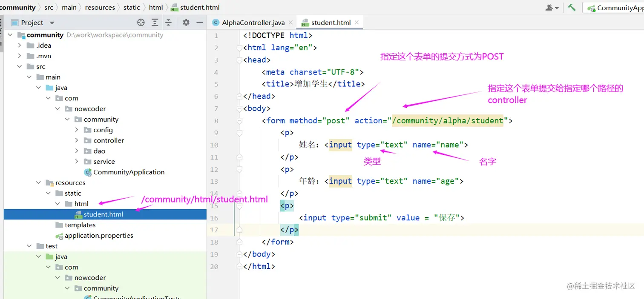The image size is (644, 299).
Task: Click the 'src' breadcrumb in navigation bar
Action: point(49,8)
